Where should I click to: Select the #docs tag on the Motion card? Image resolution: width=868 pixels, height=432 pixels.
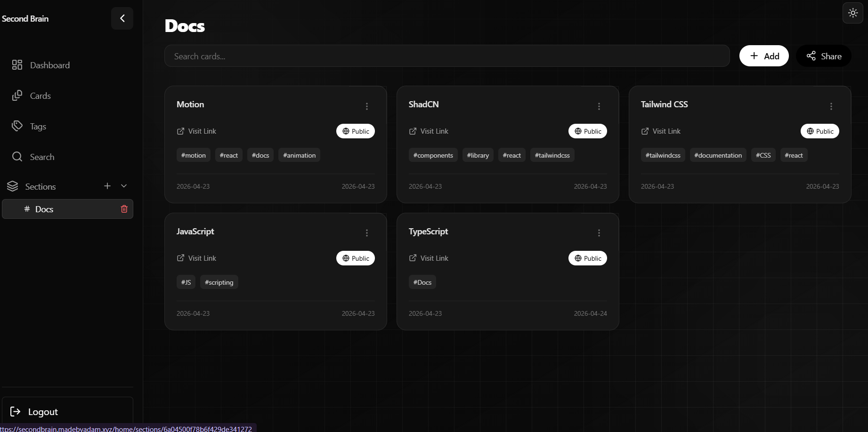[260, 155]
